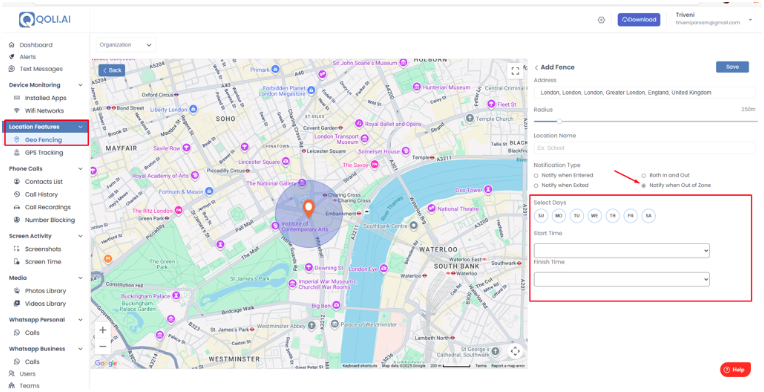Click the Downing St map marker
This screenshot has width=764, height=392.
click(308, 268)
